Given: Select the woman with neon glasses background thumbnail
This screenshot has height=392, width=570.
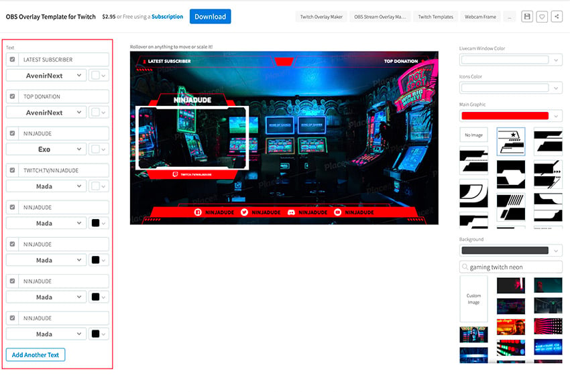Looking at the screenshot, I should coord(473,334).
